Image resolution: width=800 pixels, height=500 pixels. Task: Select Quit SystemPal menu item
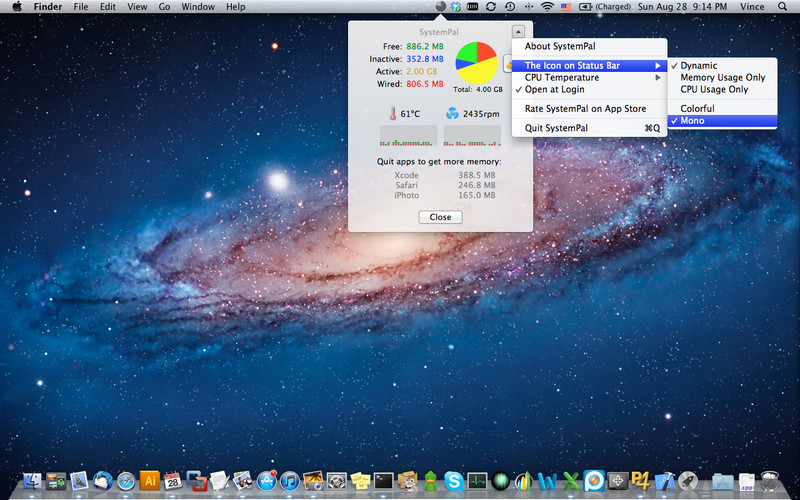589,128
